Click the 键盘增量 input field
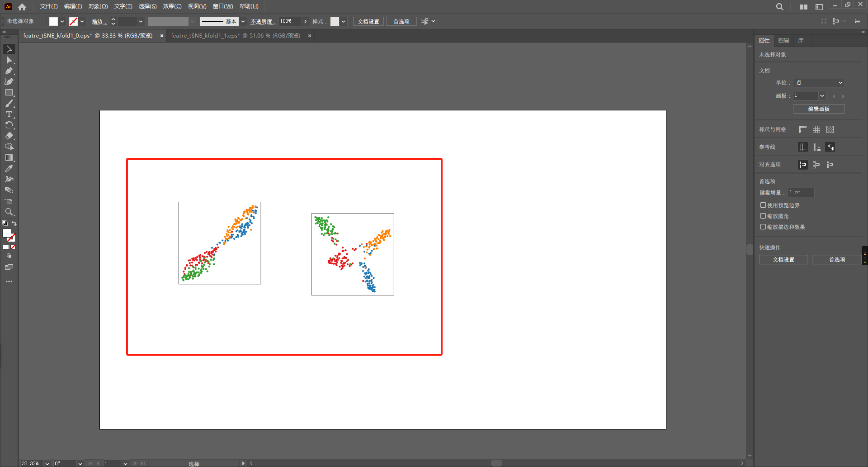Viewport: 868px width, 467px height. pyautogui.click(x=801, y=192)
